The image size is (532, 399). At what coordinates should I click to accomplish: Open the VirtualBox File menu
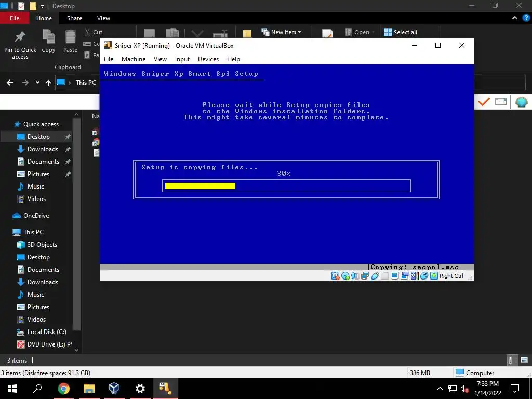click(x=109, y=59)
